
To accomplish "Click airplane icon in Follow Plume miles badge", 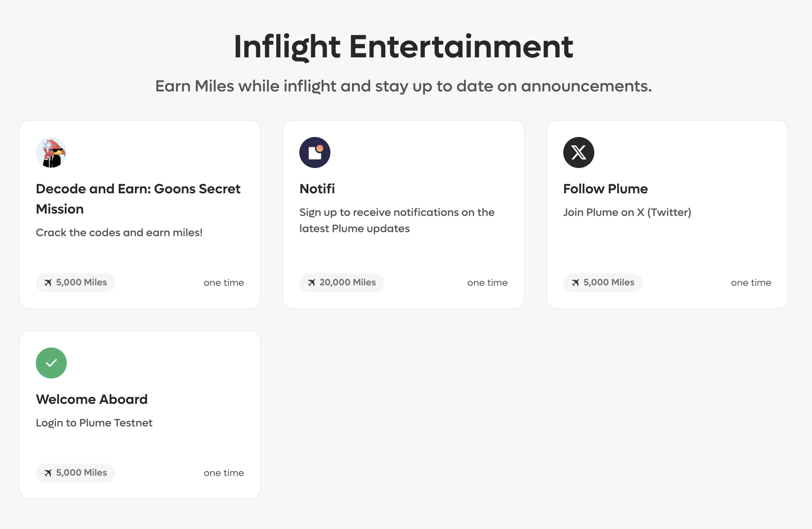I will click(575, 282).
